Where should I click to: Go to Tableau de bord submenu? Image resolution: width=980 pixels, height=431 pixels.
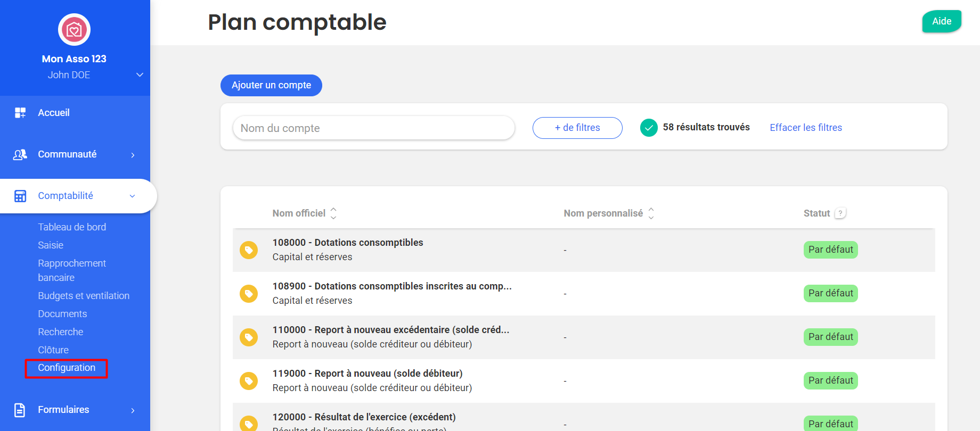[x=72, y=227]
